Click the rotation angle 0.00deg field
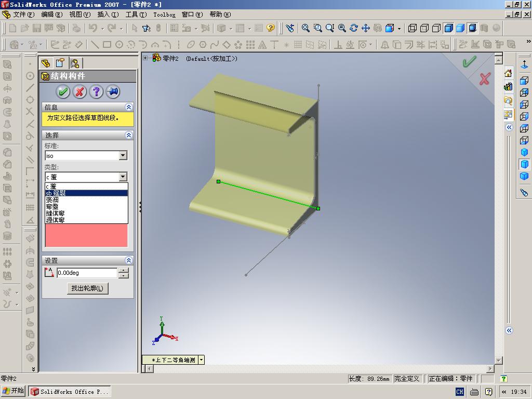The width and height of the screenshot is (532, 399). [x=87, y=273]
